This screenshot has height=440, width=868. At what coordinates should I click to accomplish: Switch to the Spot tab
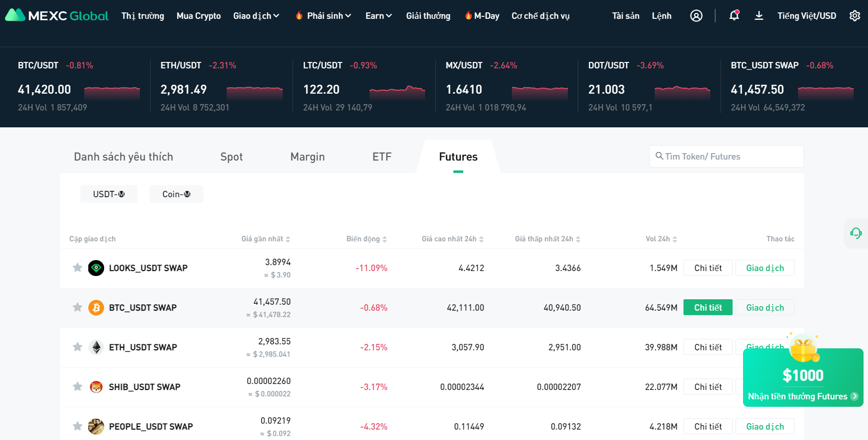point(232,157)
